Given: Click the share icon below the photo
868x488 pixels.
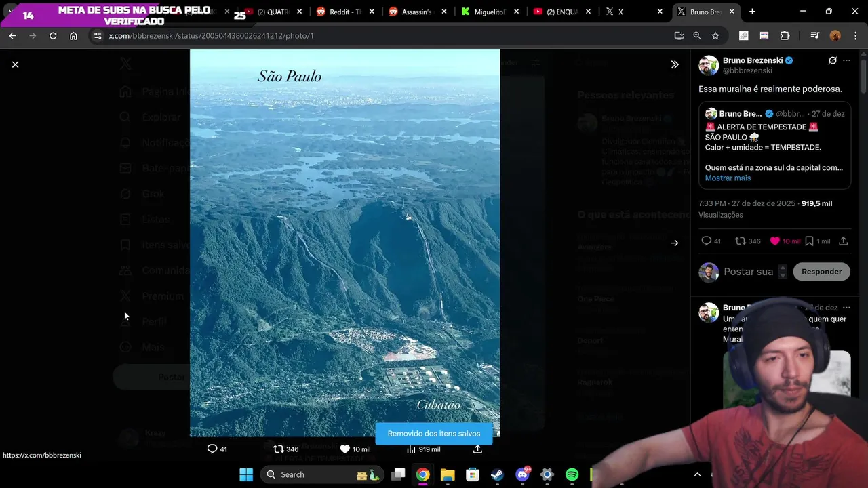Looking at the screenshot, I should (x=477, y=449).
